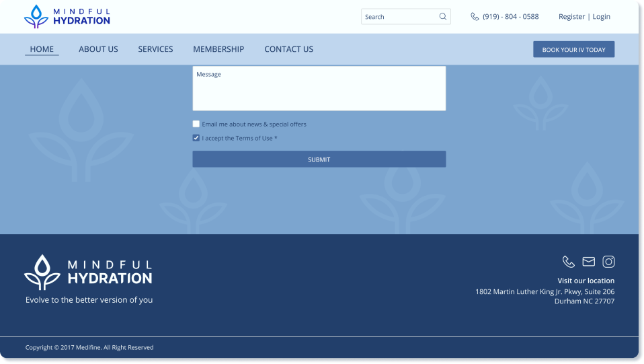Viewport: 644px width, 364px height.
Task: Click the white footer Mindful Hydration logo
Action: [88, 272]
